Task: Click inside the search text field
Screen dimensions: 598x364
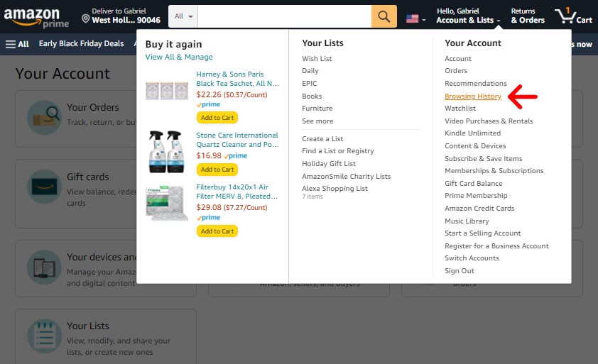Action: [x=285, y=16]
